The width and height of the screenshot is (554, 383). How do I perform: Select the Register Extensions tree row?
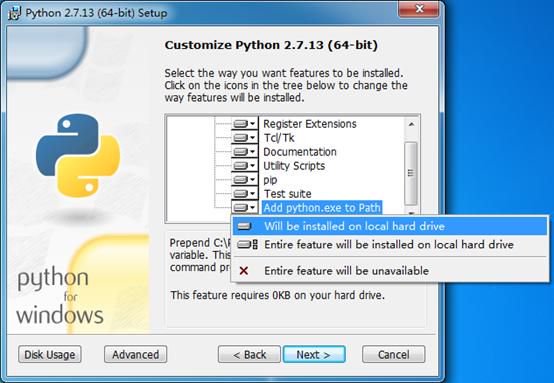310,124
